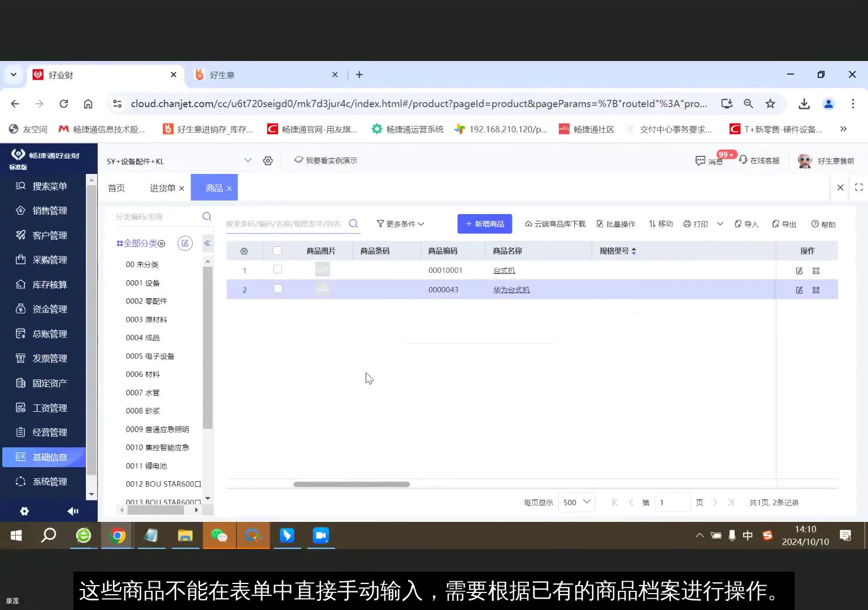Image resolution: width=868 pixels, height=610 pixels.
Task: Switch to the 进货单 tab
Action: pos(162,188)
